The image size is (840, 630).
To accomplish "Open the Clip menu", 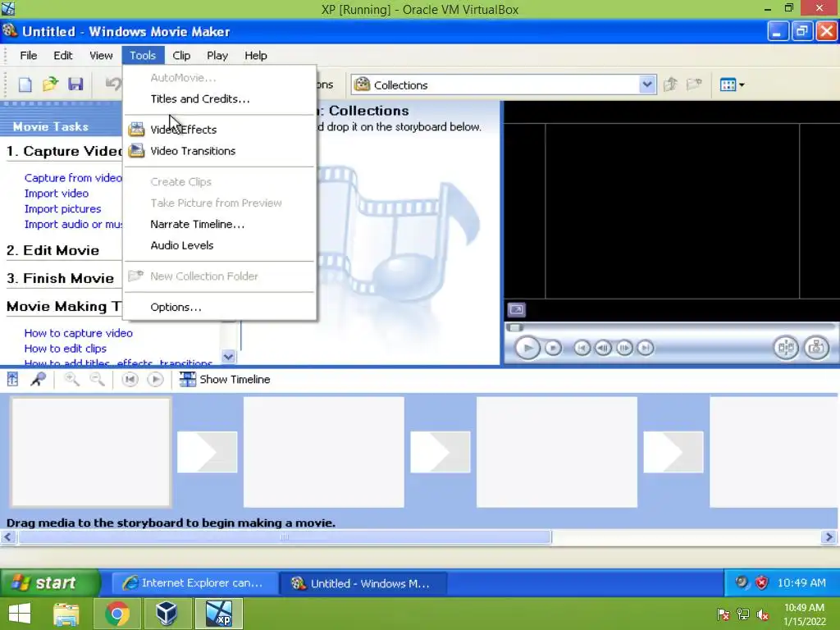I will pos(181,55).
